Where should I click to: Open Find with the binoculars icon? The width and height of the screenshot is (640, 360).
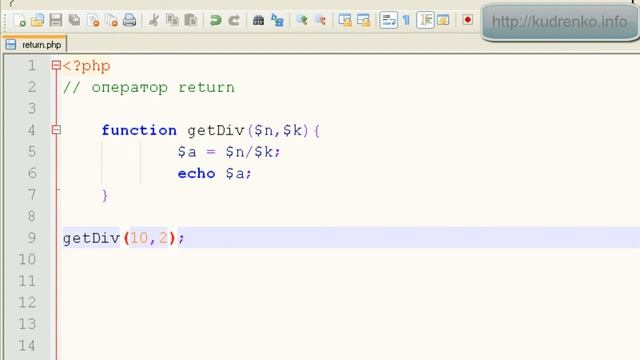[258, 20]
